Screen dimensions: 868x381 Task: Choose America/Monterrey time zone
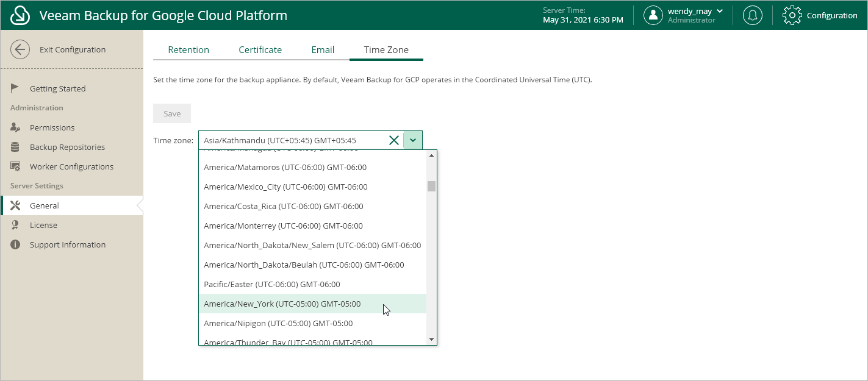pyautogui.click(x=312, y=226)
